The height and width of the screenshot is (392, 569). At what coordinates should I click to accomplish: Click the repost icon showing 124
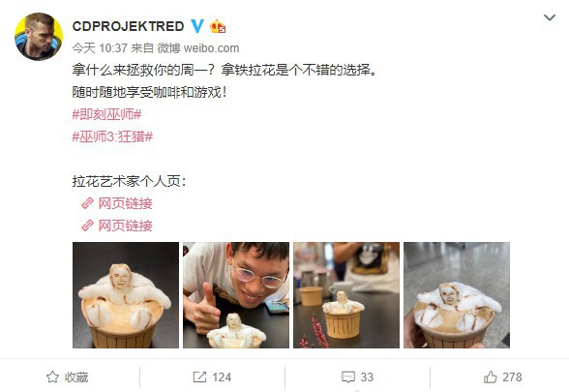pos(199,377)
